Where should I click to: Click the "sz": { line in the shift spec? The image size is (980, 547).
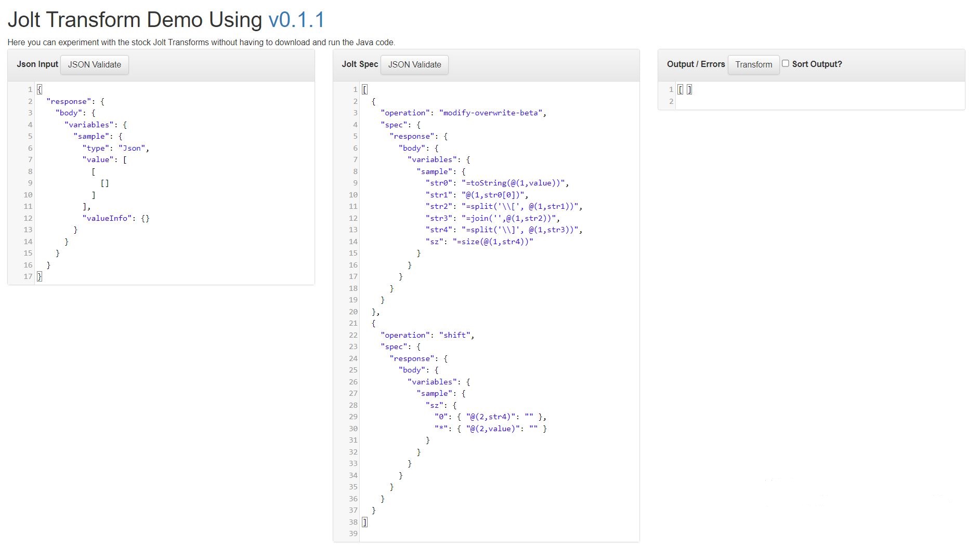pos(441,405)
